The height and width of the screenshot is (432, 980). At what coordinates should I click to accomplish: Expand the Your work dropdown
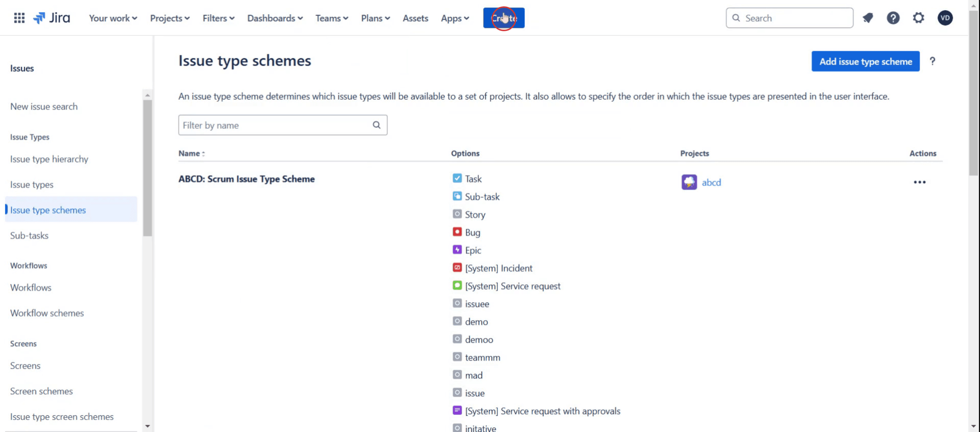click(x=113, y=18)
